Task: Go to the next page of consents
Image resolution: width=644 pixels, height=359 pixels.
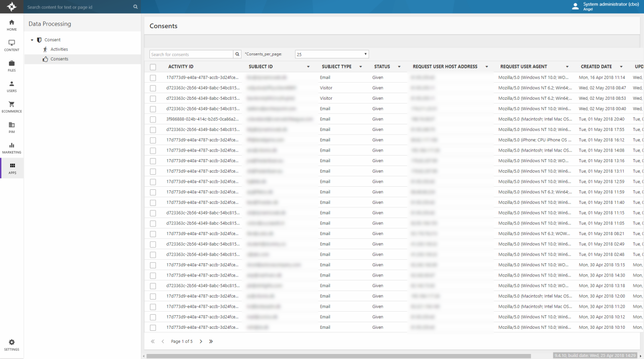Action: pos(201,341)
